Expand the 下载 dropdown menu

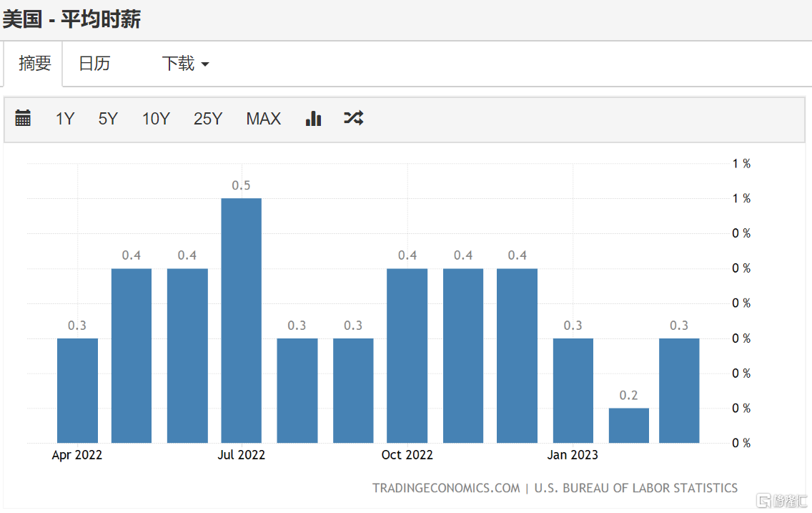(185, 64)
